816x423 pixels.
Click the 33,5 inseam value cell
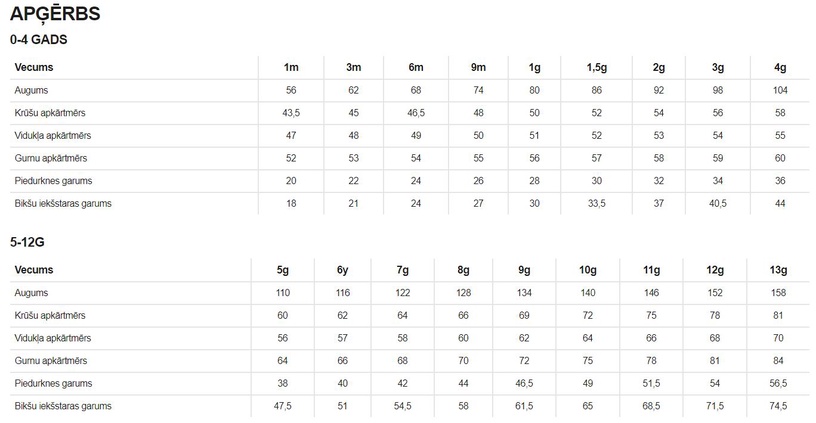coord(596,203)
